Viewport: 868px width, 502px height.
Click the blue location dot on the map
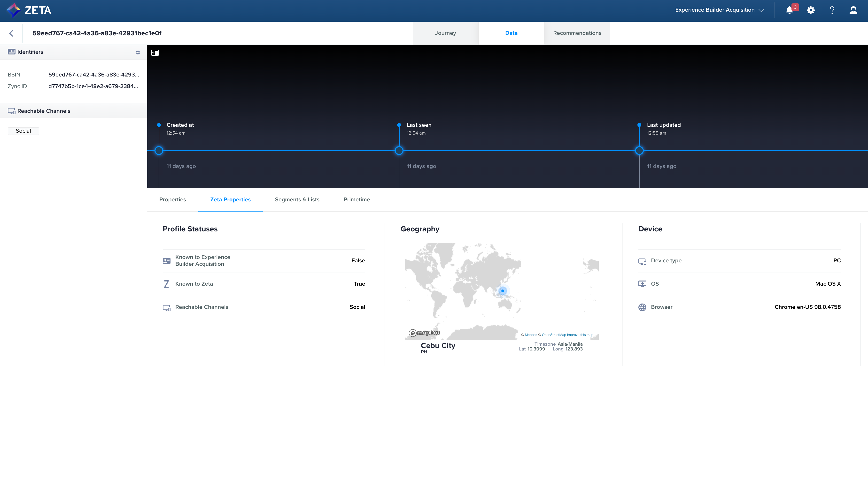503,291
